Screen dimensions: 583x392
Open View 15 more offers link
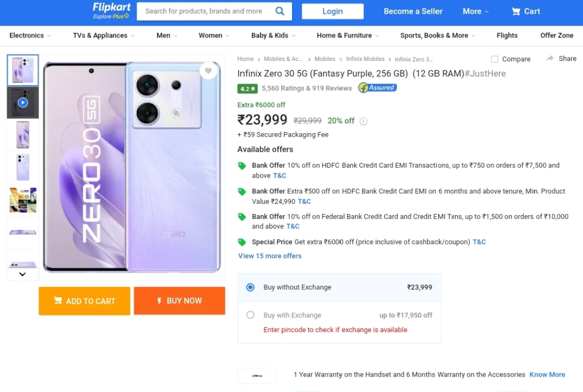tap(269, 256)
